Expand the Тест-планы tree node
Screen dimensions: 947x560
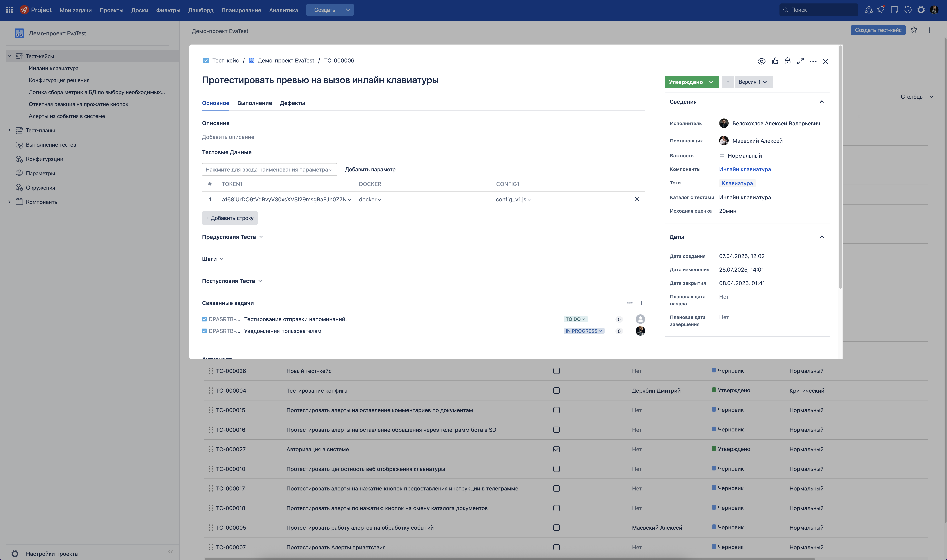[9, 130]
